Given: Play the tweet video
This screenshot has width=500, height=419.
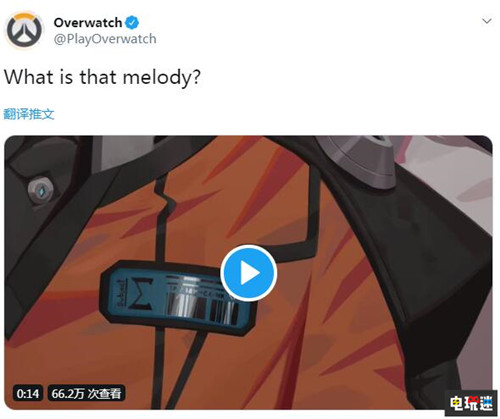Looking at the screenshot, I should (249, 273).
